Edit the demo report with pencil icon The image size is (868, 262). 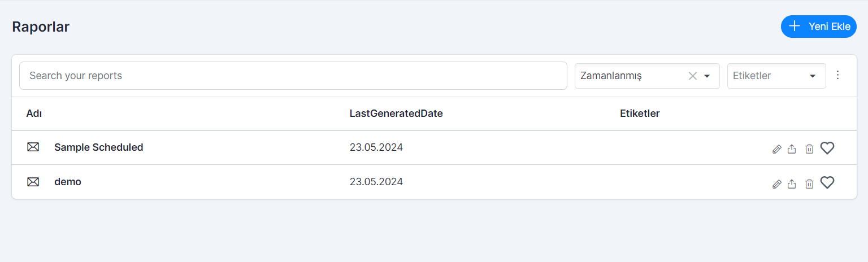[777, 184]
